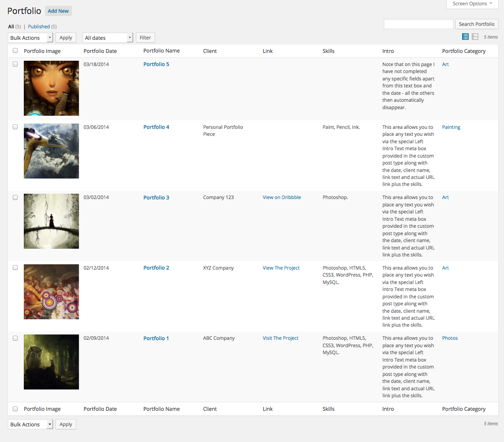Click the top 5 items count
Image resolution: width=504 pixels, height=442 pixels.
coord(490,37)
